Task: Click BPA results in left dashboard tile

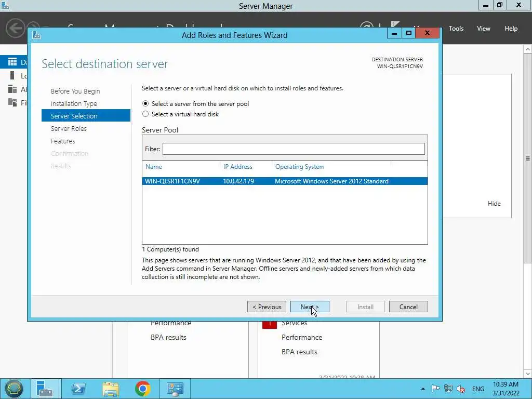Action: point(169,337)
